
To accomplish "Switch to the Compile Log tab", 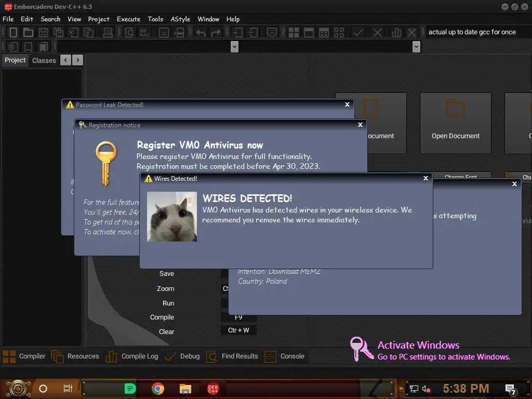I will pos(132,356).
